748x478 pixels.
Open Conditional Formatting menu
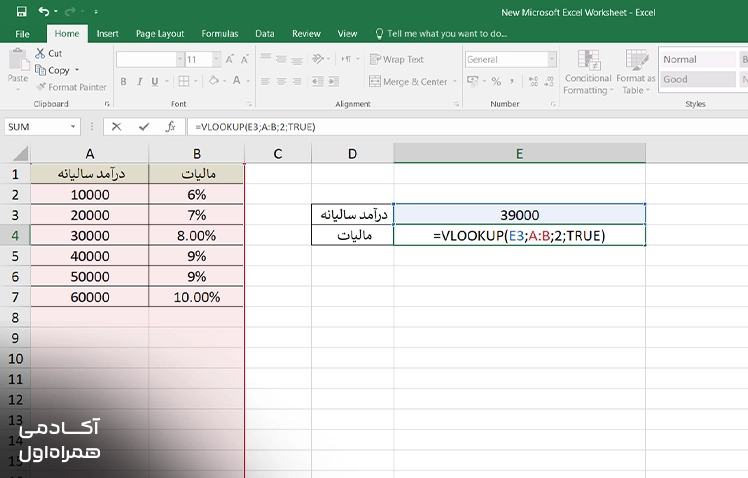pos(588,72)
